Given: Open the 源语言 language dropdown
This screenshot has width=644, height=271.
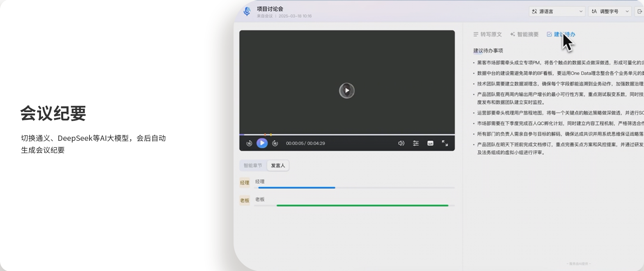Looking at the screenshot, I should pos(557,11).
